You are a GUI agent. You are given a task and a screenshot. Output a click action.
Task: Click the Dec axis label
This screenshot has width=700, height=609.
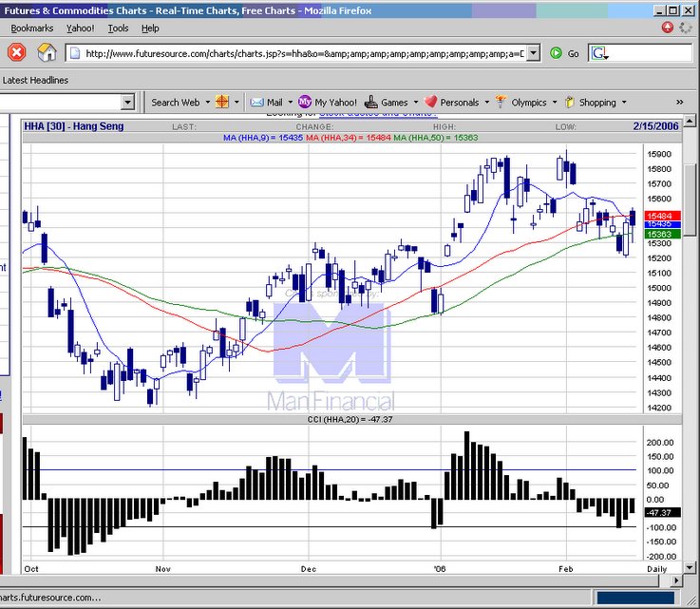coord(309,569)
